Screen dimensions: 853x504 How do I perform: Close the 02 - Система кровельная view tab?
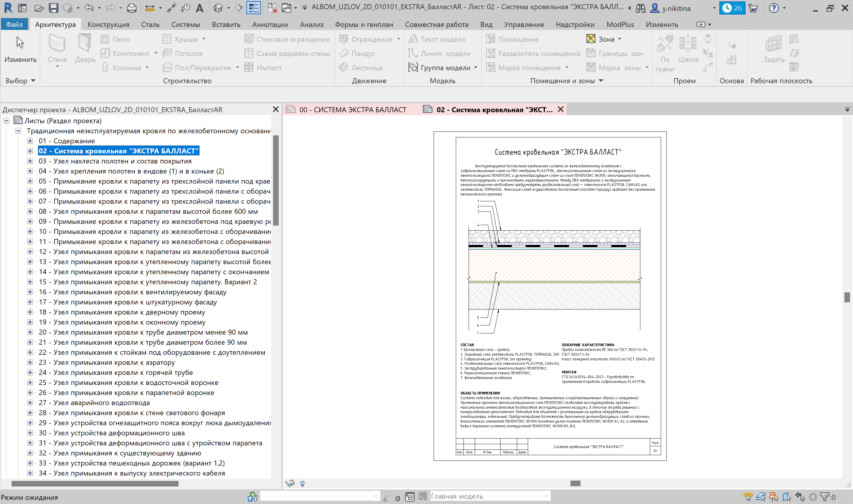(x=560, y=109)
